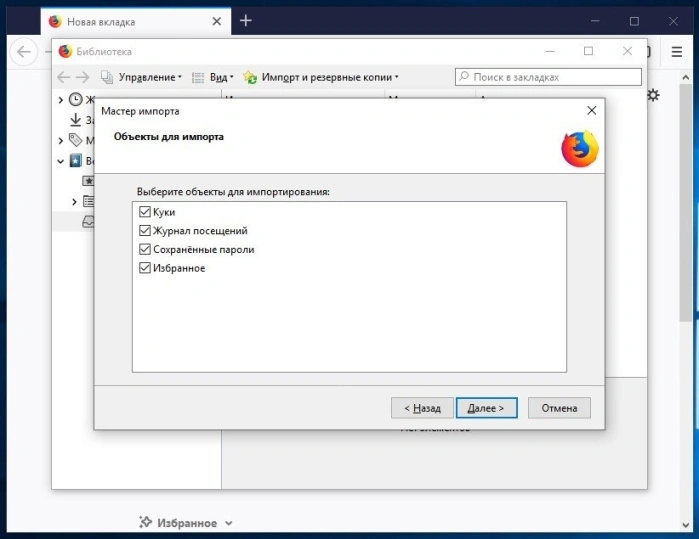The image size is (699, 539).
Task: Open the Управление dropdown menu
Action: (142, 77)
